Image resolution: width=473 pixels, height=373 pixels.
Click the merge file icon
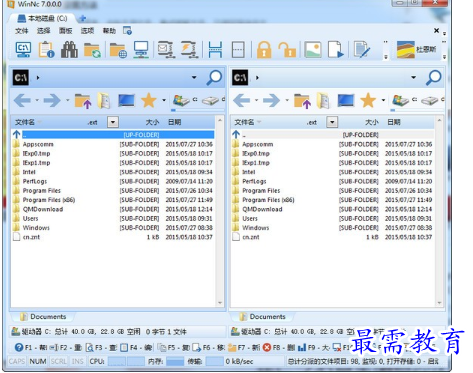coord(238,50)
